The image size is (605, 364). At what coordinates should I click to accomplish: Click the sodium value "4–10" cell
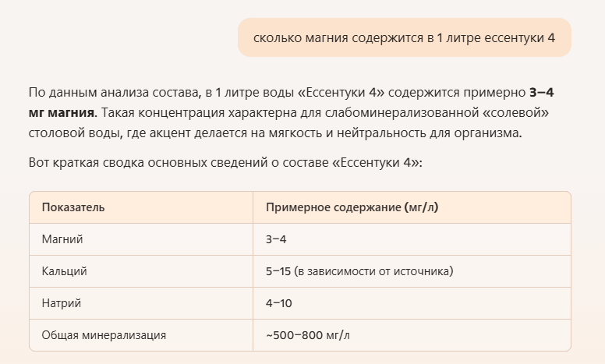pos(412,303)
